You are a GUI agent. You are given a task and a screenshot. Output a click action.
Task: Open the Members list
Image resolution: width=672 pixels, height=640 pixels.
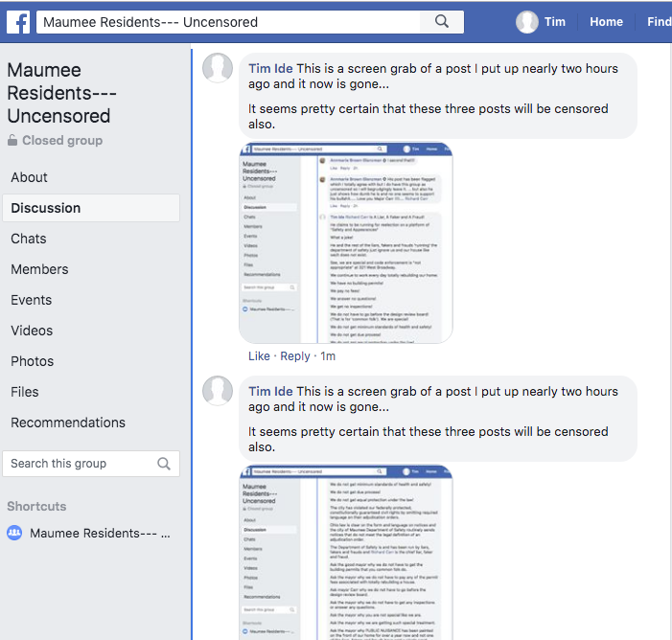click(x=38, y=269)
